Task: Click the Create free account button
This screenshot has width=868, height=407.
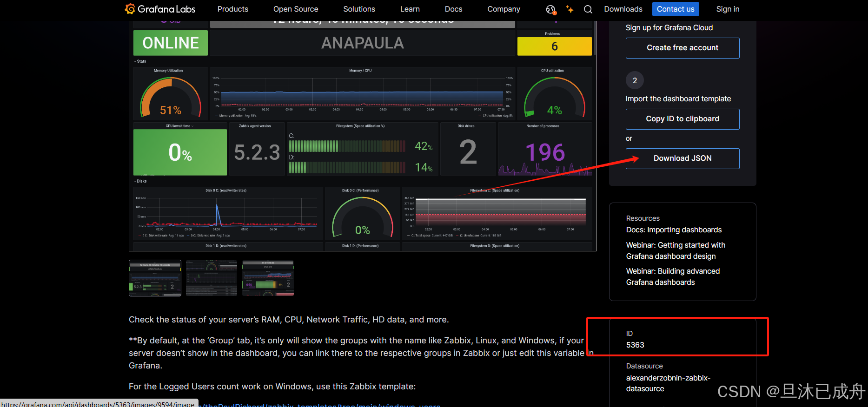Action: [682, 48]
